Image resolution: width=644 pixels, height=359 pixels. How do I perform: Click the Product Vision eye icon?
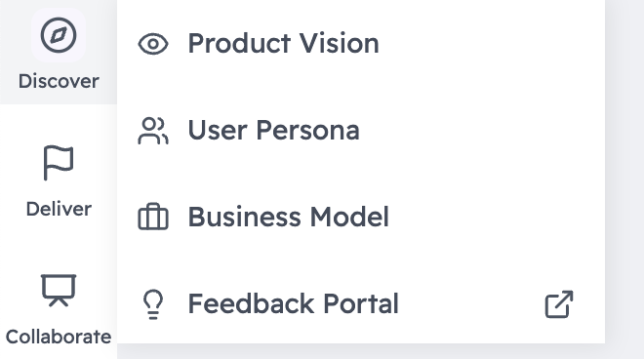coord(153,44)
